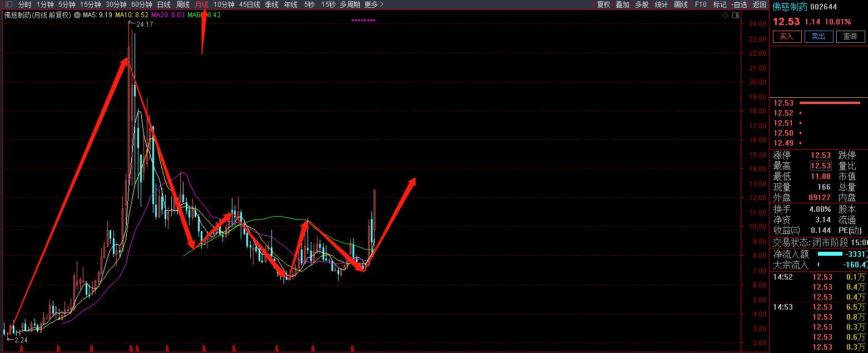The image size is (868, 353).
Task: Select the 12.49 order book row
Action: click(818, 143)
